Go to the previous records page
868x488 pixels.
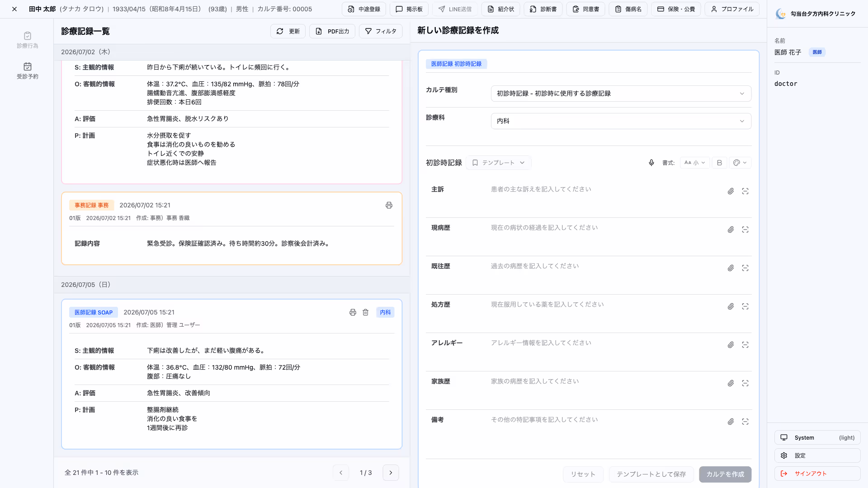(x=341, y=473)
